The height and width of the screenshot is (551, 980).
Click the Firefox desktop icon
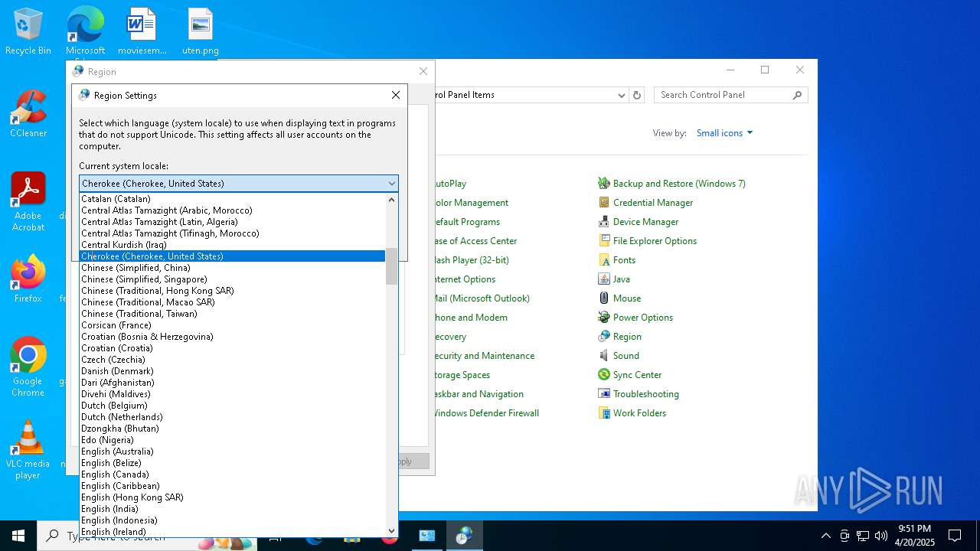[x=28, y=279]
